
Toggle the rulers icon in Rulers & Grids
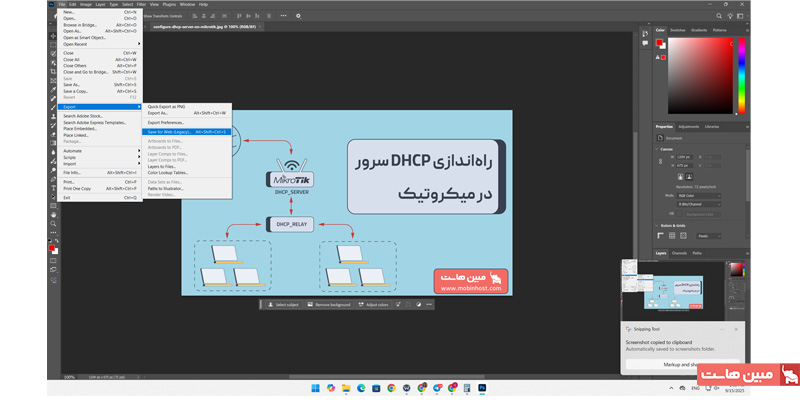click(x=660, y=236)
